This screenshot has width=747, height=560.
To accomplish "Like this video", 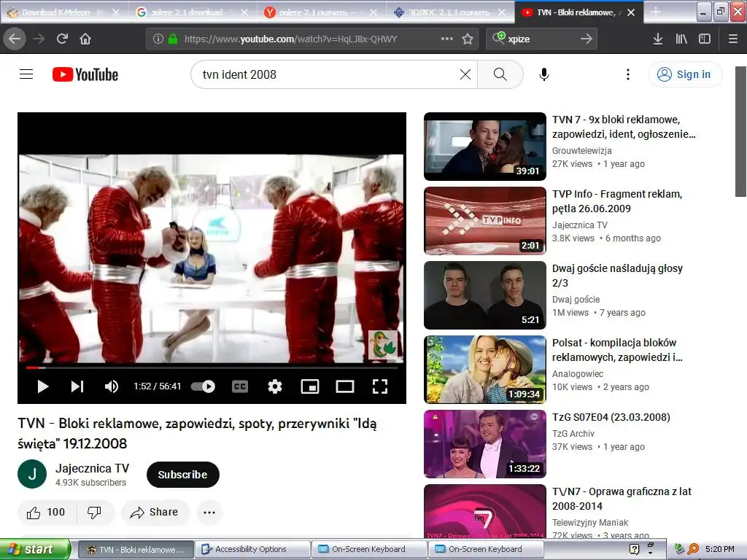I will click(x=46, y=513).
